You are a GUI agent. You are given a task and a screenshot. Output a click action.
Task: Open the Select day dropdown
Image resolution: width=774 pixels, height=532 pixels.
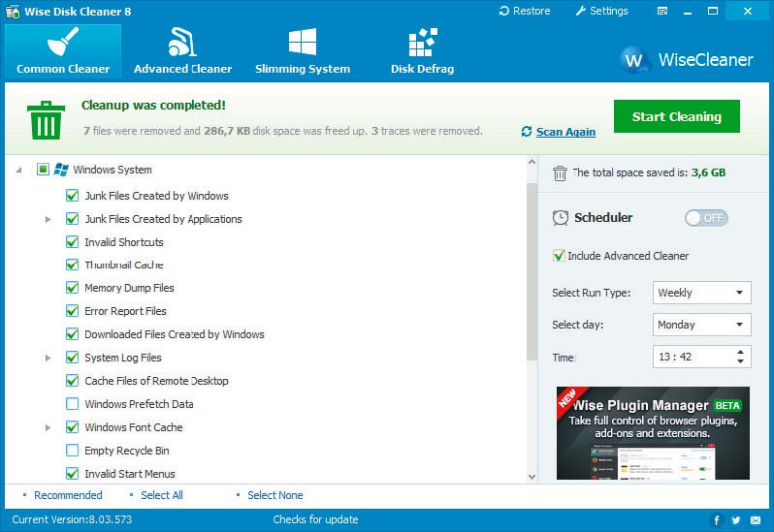[702, 325]
